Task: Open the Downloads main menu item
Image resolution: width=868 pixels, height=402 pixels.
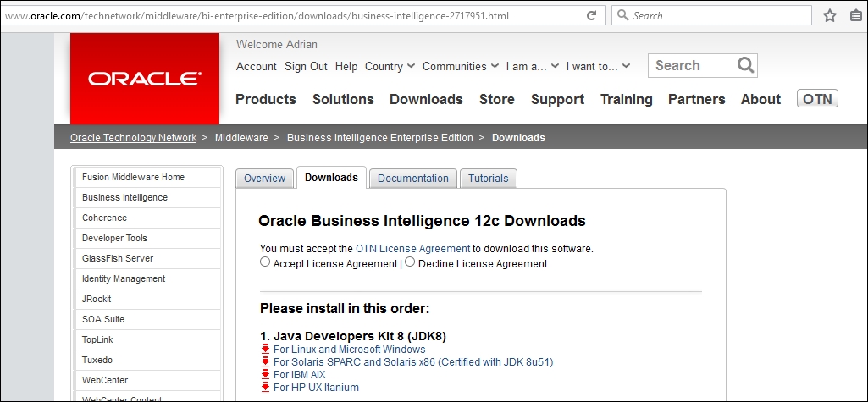Action: [426, 100]
